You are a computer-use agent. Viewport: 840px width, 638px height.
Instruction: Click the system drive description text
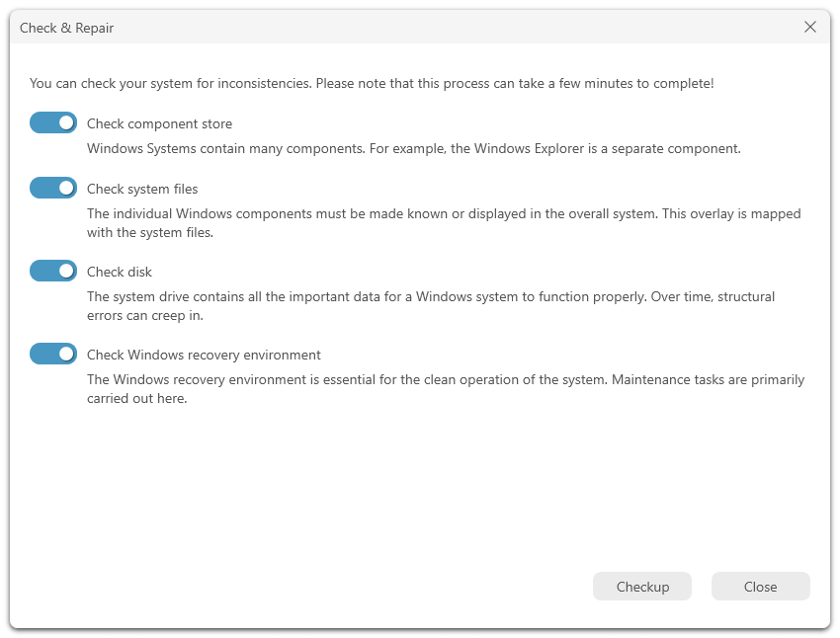(431, 305)
